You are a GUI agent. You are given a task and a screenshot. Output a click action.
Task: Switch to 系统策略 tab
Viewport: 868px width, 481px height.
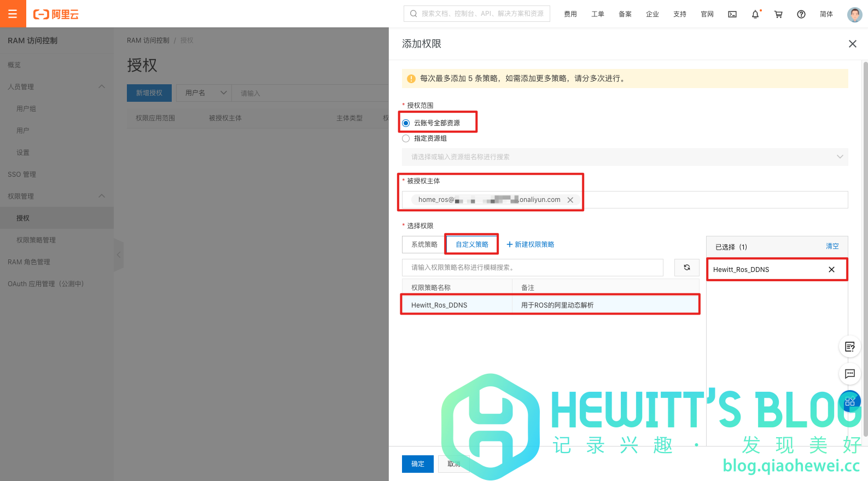424,245
